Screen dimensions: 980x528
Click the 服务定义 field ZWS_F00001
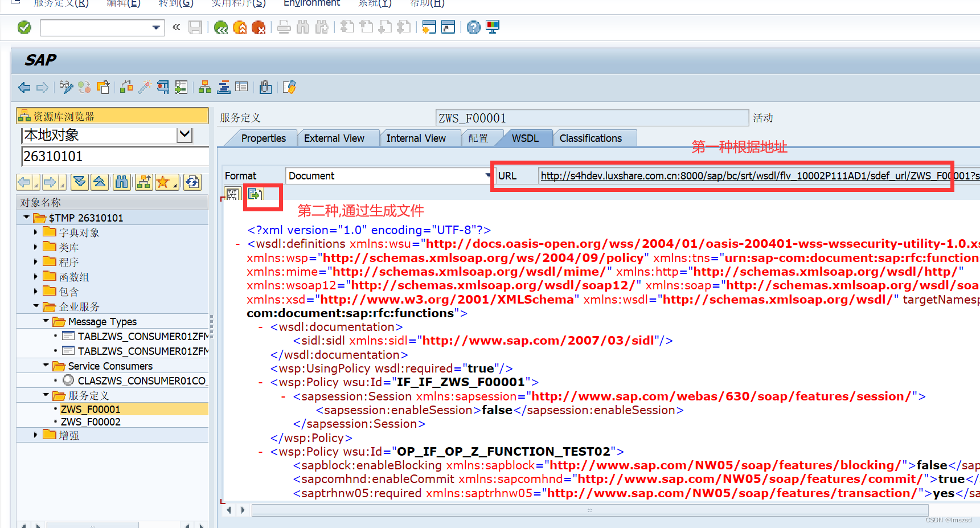(x=592, y=118)
